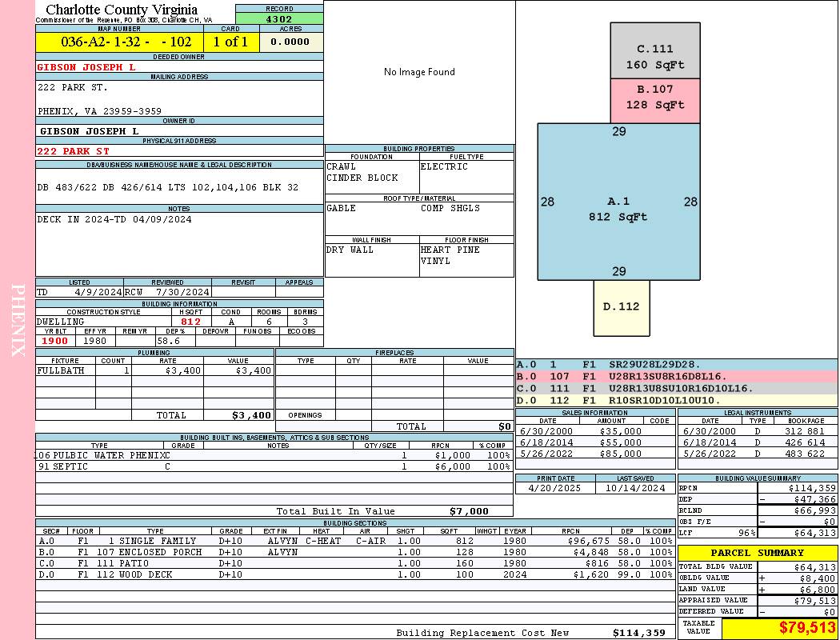Select sketch section C.111 160 SqFt
This screenshot has height=640, width=840.
coord(655,51)
